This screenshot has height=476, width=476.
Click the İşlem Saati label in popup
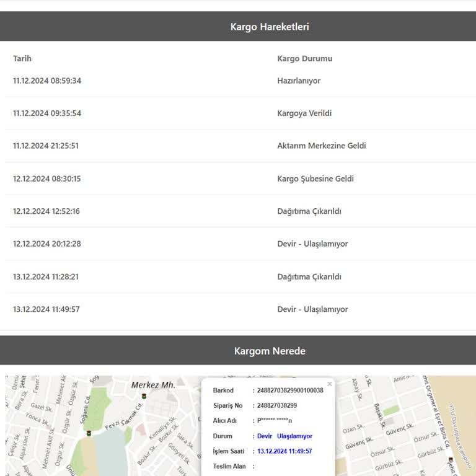click(x=228, y=451)
